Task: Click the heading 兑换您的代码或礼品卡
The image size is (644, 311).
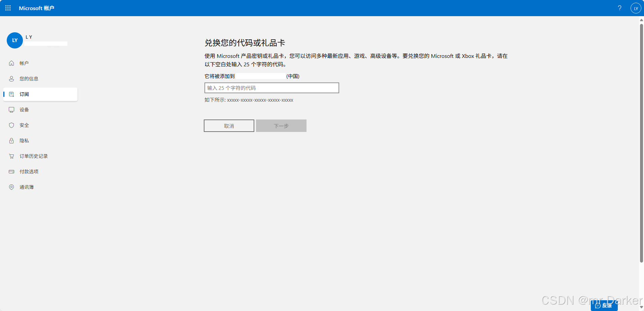Action: click(x=245, y=43)
